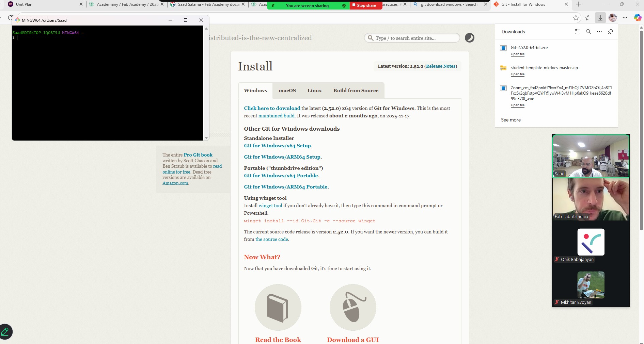644x344 pixels.
Task: Click See more in Downloads panel
Action: tap(511, 120)
